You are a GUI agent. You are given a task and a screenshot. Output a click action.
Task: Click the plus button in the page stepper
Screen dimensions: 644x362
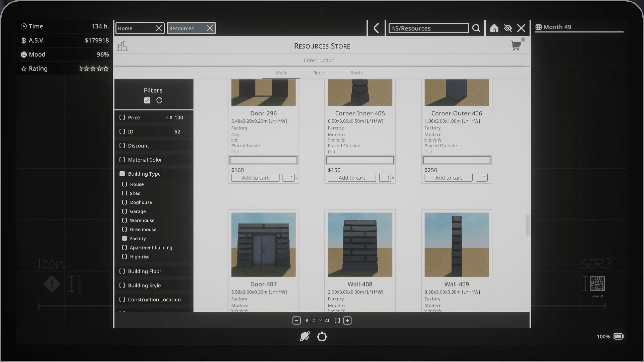click(347, 320)
